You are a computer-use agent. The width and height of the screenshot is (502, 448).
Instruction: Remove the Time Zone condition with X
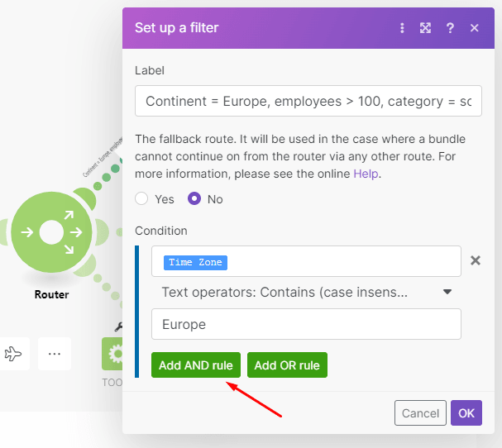476,260
